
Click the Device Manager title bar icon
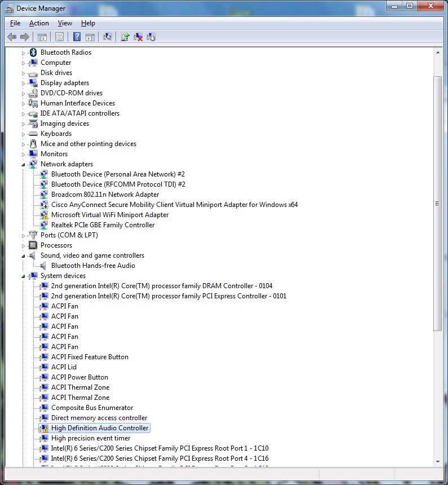pyautogui.click(x=9, y=8)
